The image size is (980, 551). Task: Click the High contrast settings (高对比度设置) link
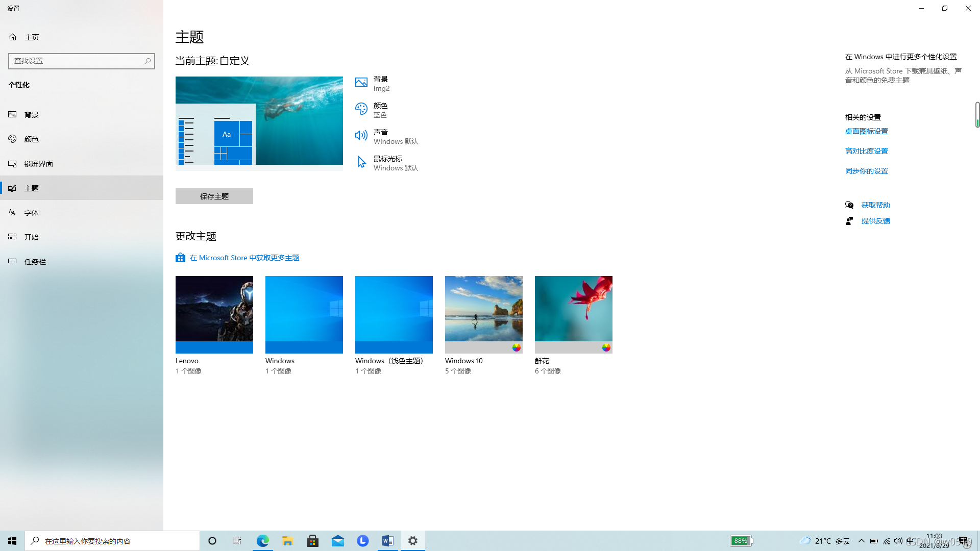pos(866,151)
